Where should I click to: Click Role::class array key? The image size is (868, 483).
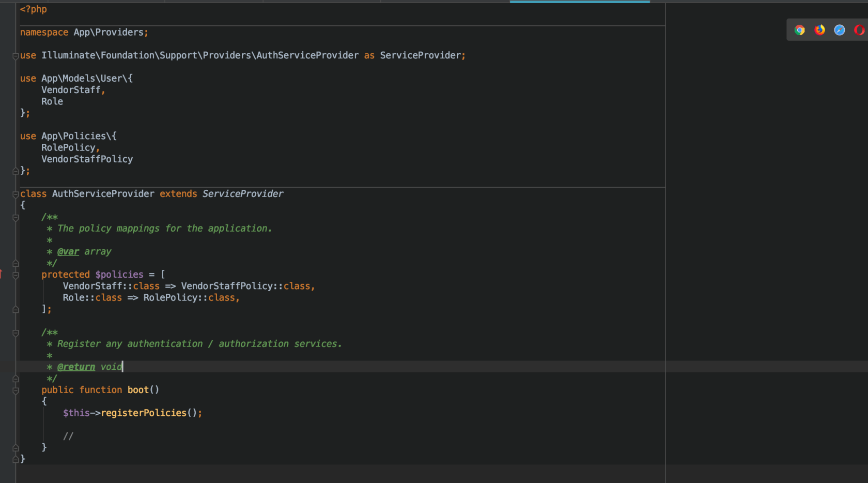point(92,298)
